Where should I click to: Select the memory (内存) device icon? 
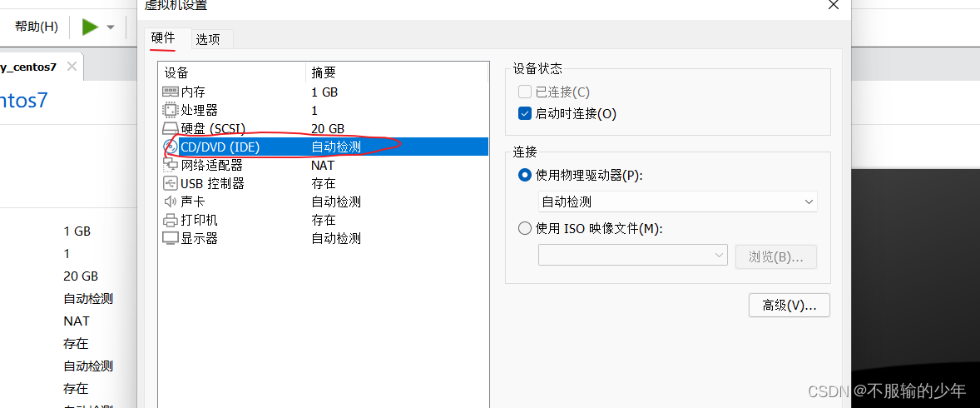[x=170, y=92]
